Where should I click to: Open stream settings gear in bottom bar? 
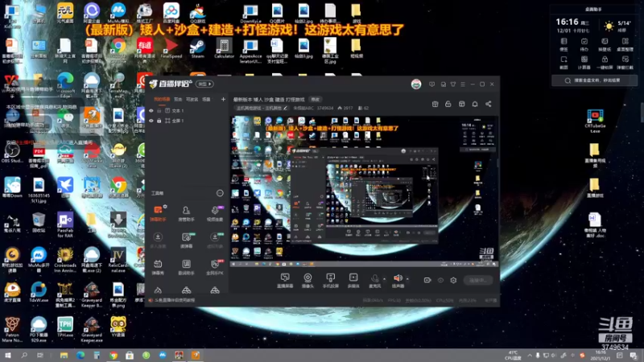pos(453,280)
